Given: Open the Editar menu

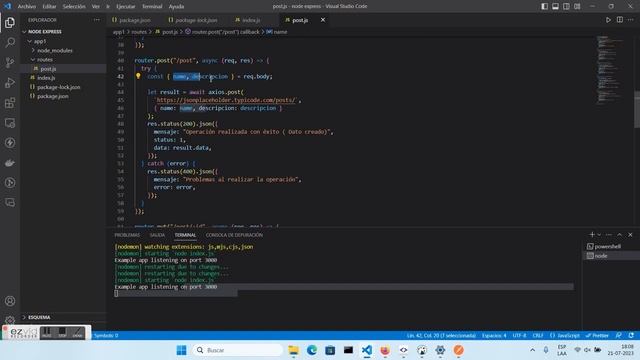Looking at the screenshot, I should (x=49, y=7).
